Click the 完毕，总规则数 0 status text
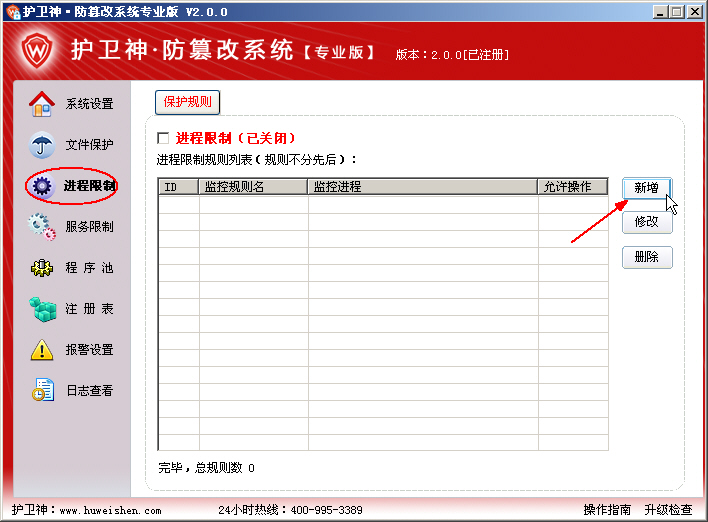 click(206, 468)
